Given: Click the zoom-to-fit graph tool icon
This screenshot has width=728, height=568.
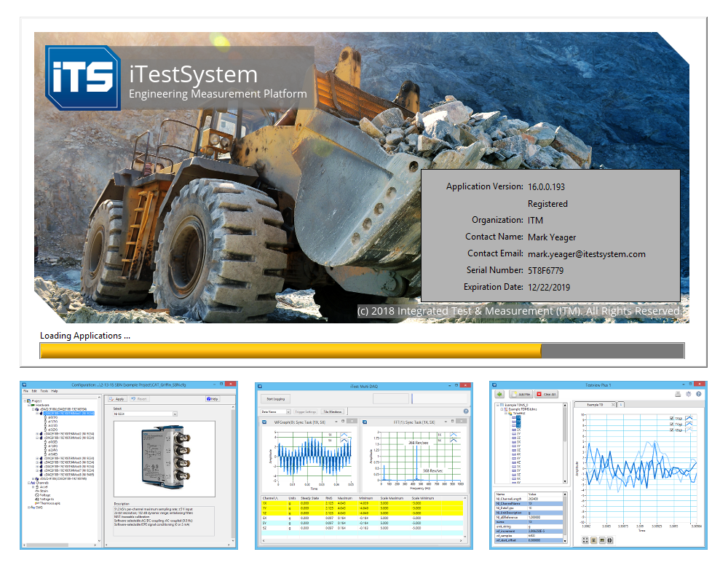Looking at the screenshot, I should pos(585,540).
